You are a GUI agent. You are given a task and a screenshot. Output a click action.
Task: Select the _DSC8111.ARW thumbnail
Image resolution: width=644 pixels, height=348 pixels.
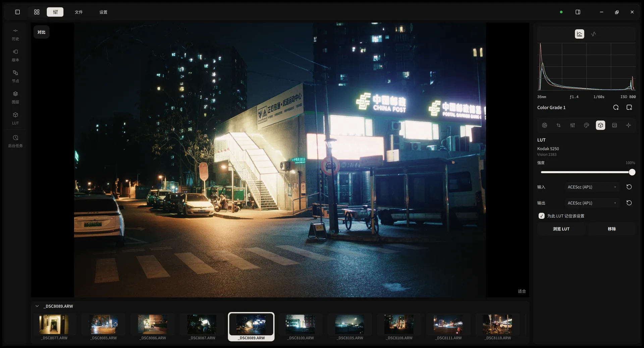click(x=448, y=327)
